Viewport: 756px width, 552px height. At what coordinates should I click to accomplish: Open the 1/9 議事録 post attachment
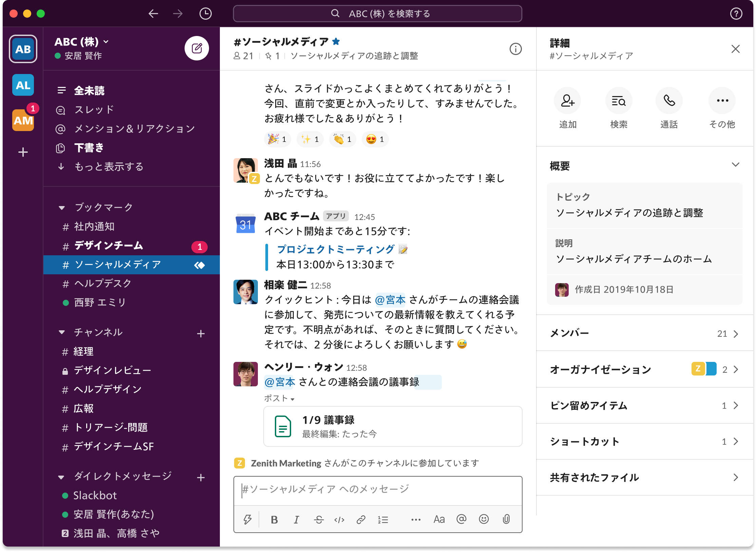click(x=393, y=426)
